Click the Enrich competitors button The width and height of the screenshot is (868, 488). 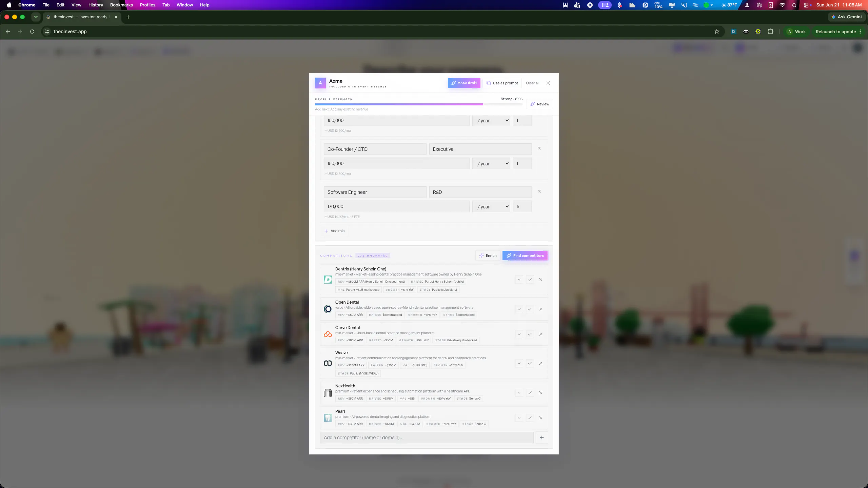tap(488, 256)
